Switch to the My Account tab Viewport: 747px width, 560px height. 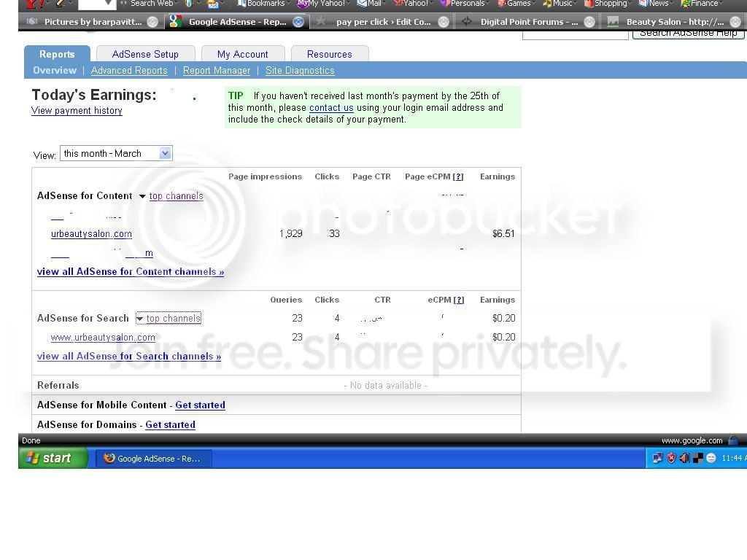coord(242,54)
